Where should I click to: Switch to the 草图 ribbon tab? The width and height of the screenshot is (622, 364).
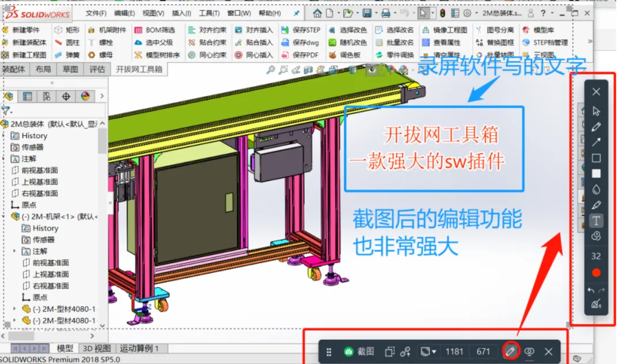pos(70,69)
